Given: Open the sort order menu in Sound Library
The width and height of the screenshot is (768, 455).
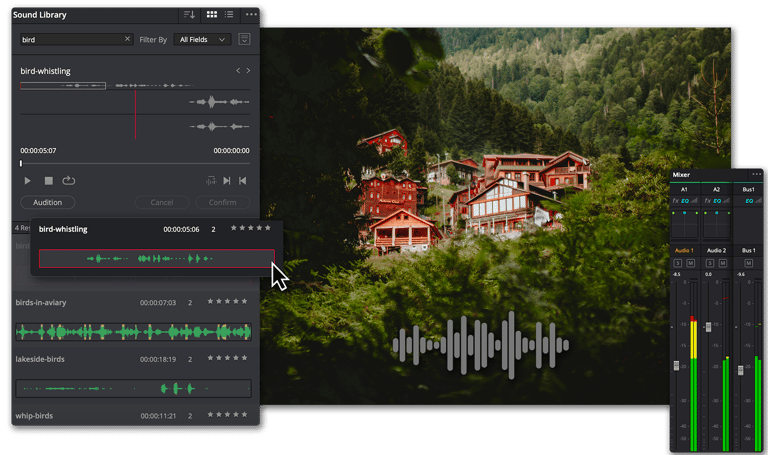Looking at the screenshot, I should click(x=189, y=15).
